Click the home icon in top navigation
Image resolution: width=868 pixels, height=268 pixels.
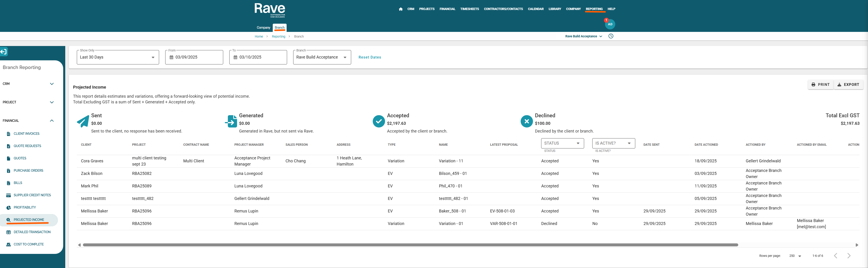coord(400,9)
